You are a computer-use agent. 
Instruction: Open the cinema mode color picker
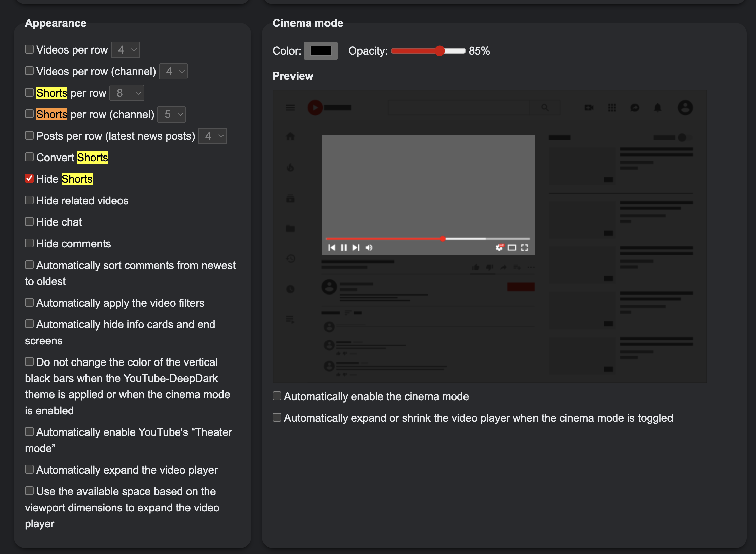pos(320,51)
